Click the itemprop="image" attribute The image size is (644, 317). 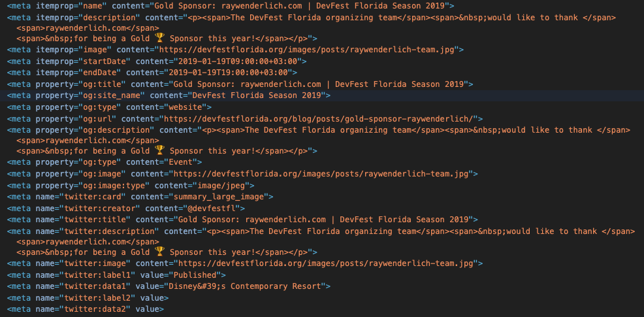point(74,50)
